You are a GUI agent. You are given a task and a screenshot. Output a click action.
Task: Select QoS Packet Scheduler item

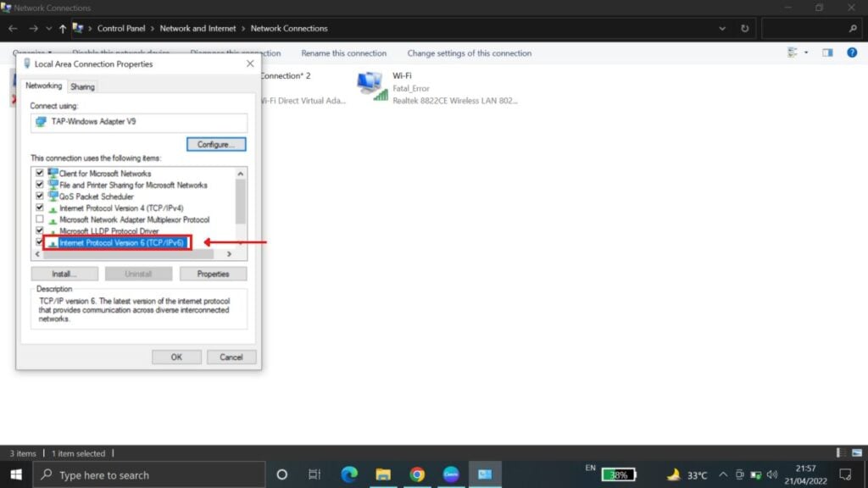tap(97, 197)
